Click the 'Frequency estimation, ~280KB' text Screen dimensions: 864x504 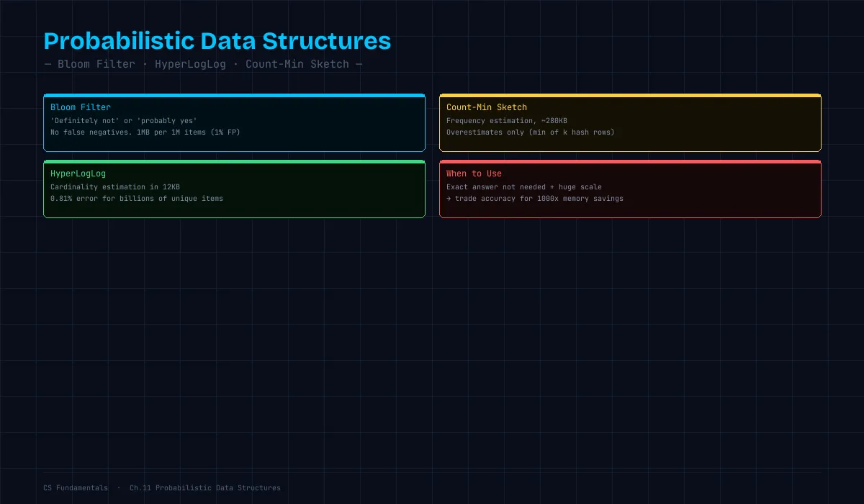tap(507, 121)
